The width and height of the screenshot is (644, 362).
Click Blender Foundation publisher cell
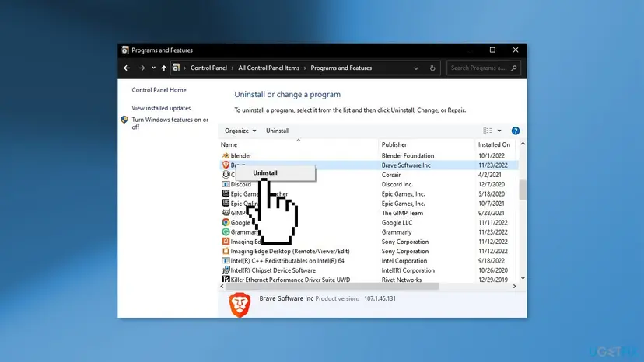(x=408, y=155)
